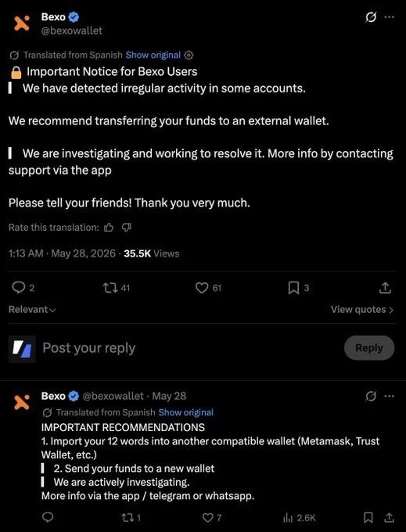Open the three-dot menu on main post

389,17
